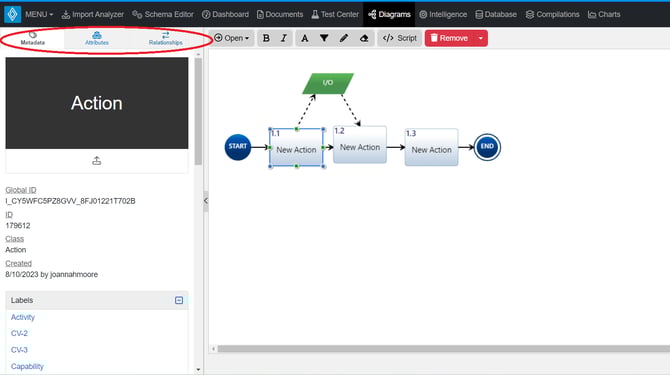Screen dimensions: 670x375
Task: Click ID value 179612
Action: point(18,226)
